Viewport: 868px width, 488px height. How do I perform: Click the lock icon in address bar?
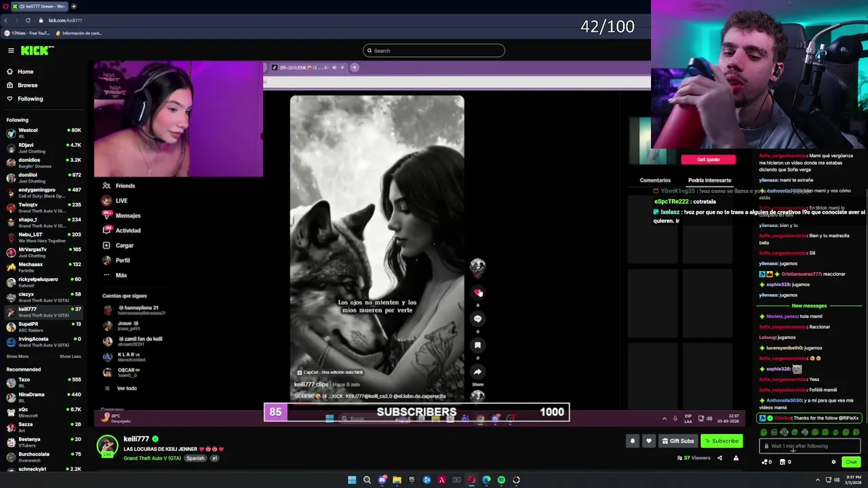[41, 20]
